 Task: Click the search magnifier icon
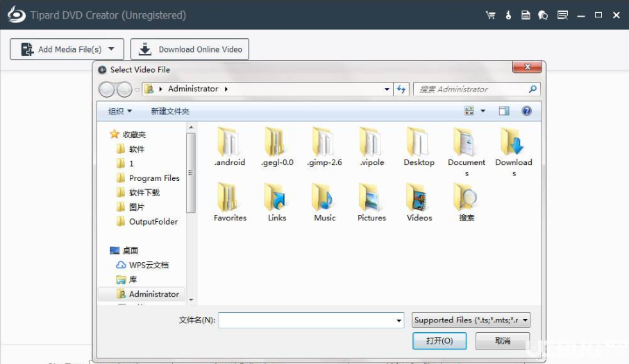(x=532, y=89)
